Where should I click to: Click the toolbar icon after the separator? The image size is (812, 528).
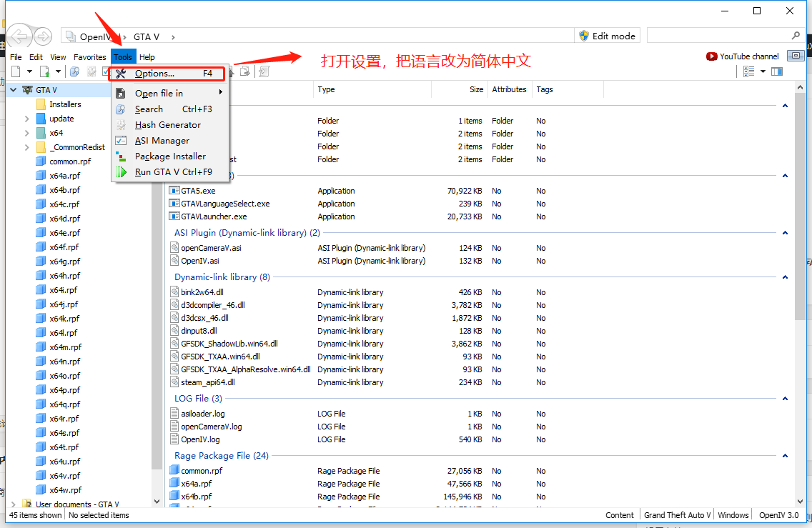(x=264, y=71)
